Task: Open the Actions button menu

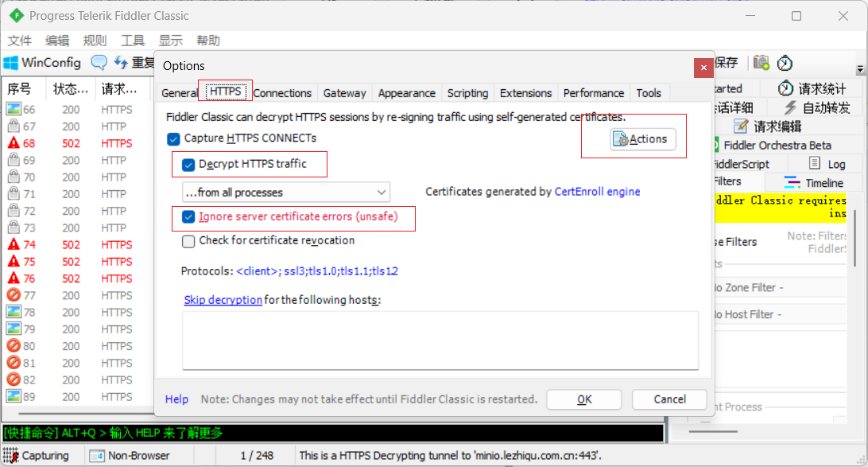Action: 643,139
